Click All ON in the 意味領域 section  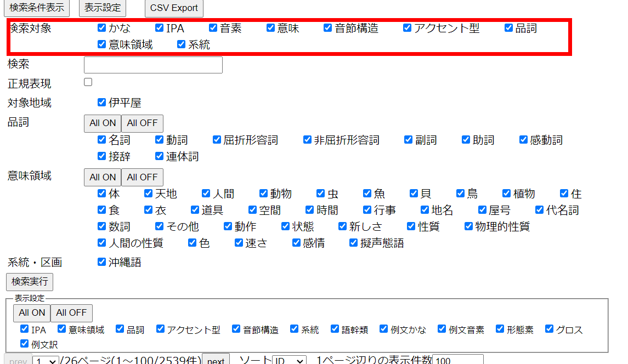click(103, 177)
